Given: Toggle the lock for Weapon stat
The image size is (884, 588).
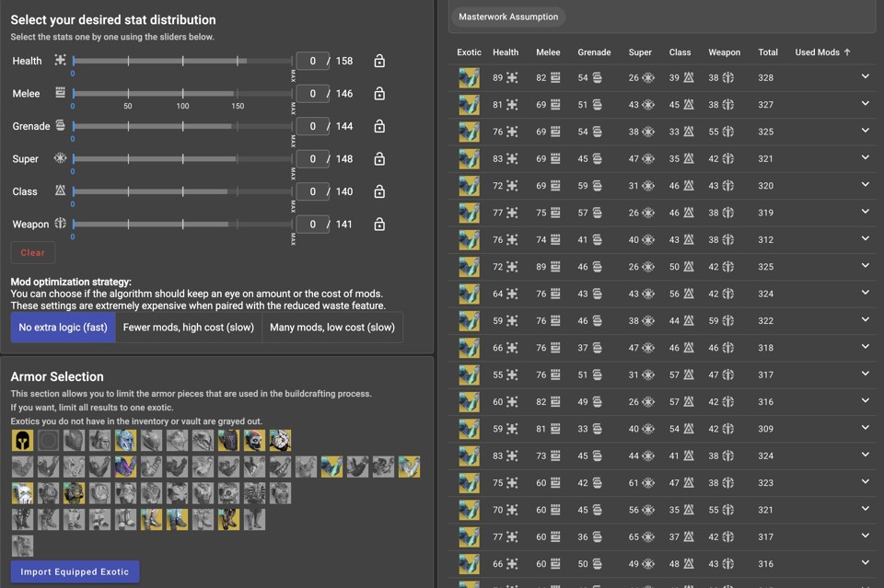Looking at the screenshot, I should coord(379,224).
